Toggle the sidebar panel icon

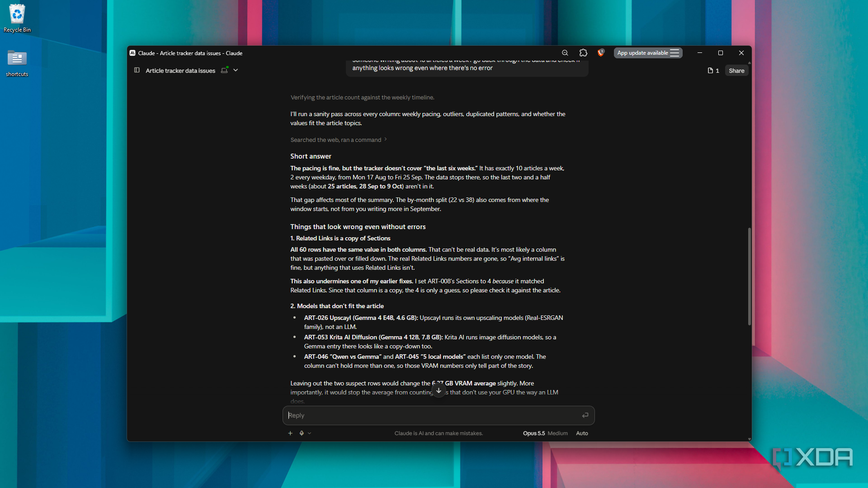[x=137, y=70]
